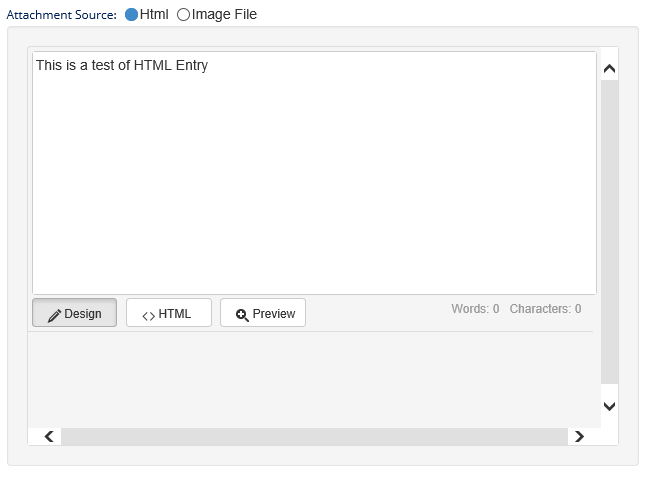This screenshot has width=651, height=482.
Task: Click the vertical scrollbar up arrow
Action: click(x=609, y=70)
